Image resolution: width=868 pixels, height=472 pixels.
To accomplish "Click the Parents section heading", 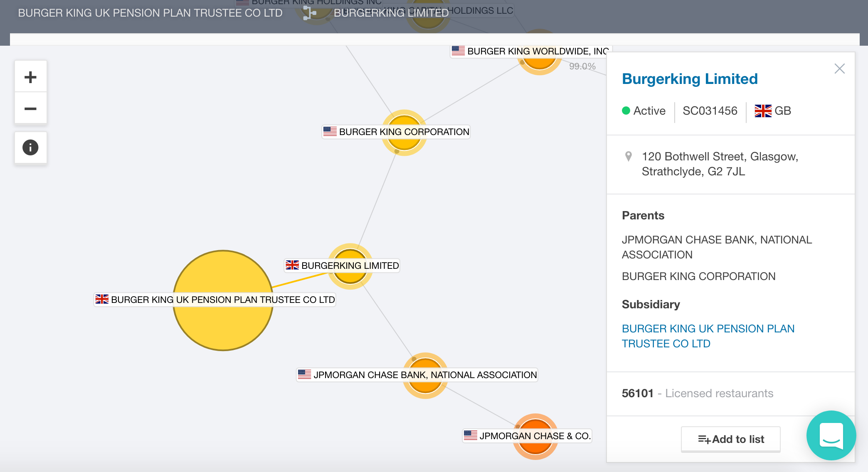I will [x=643, y=216].
